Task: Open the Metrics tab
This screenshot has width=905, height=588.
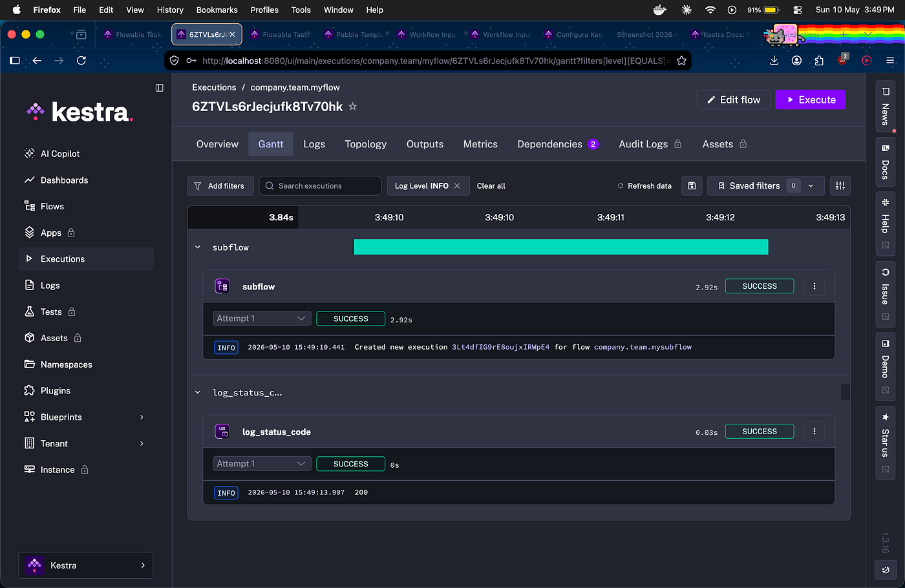Action: [480, 144]
